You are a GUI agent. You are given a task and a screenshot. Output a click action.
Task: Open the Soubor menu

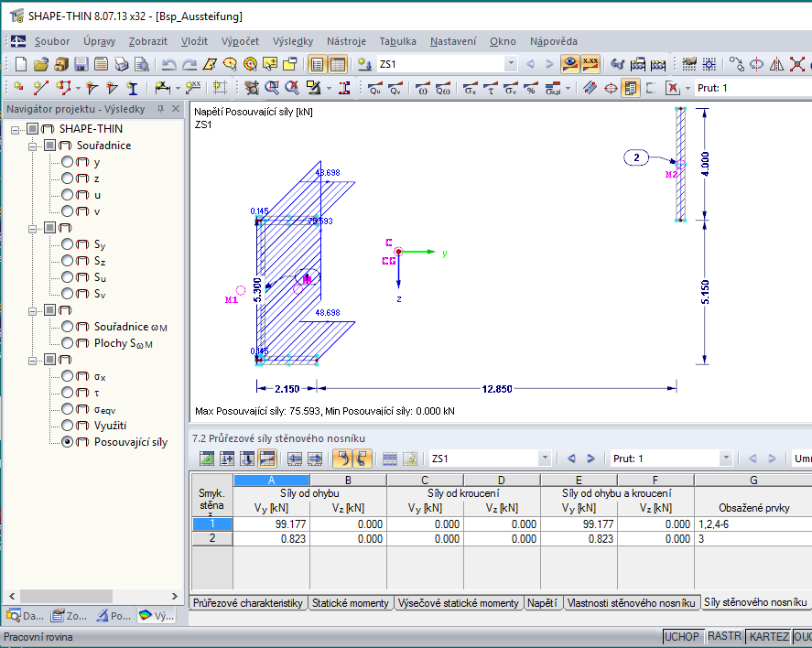tap(52, 41)
